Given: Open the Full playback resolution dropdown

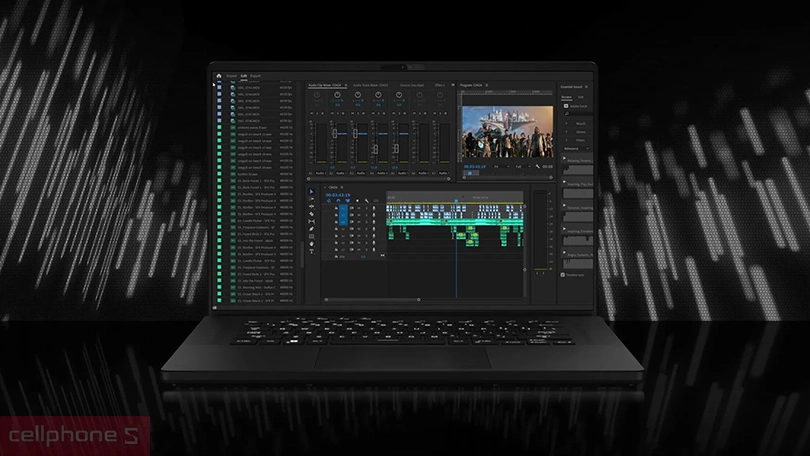Looking at the screenshot, I should tap(523, 166).
